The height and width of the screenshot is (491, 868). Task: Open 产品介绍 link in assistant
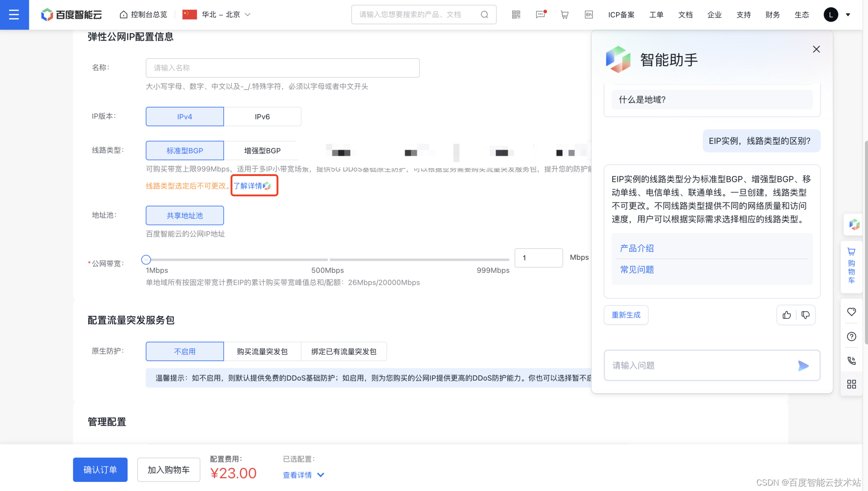[637, 248]
